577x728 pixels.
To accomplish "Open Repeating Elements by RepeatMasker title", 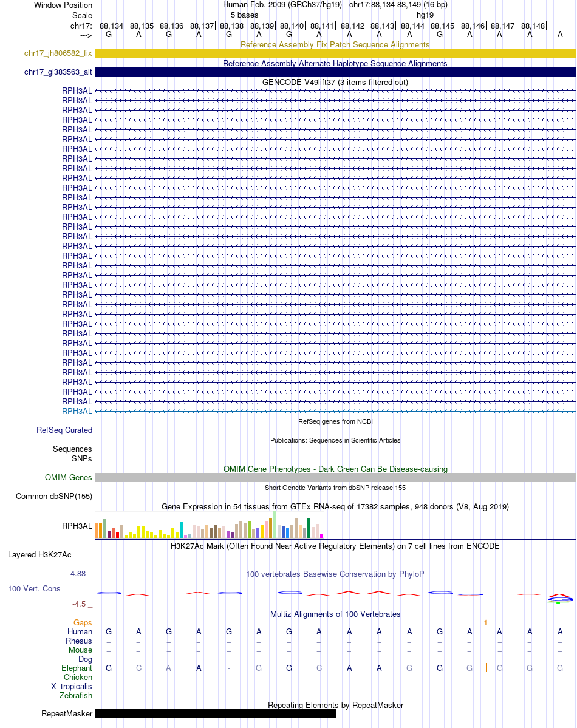I will tap(335, 706).
